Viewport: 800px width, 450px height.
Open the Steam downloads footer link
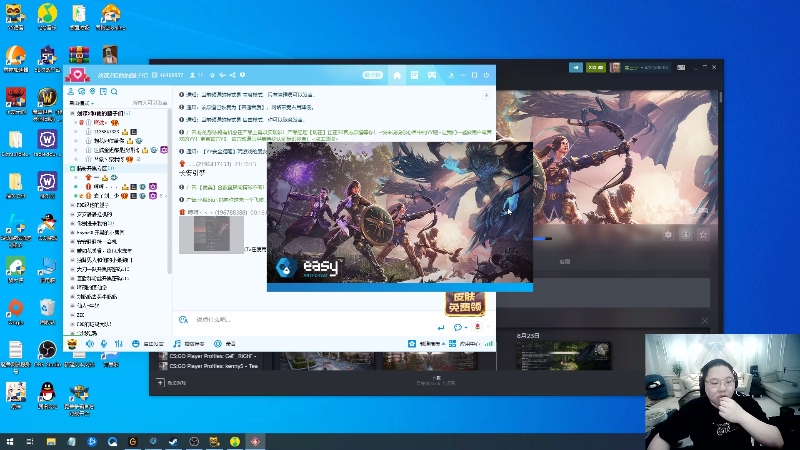(436, 380)
